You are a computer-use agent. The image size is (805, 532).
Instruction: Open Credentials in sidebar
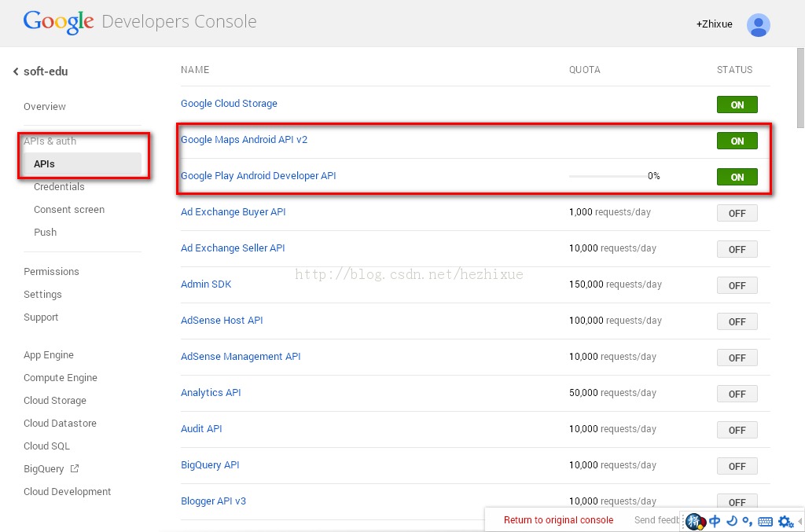[59, 187]
